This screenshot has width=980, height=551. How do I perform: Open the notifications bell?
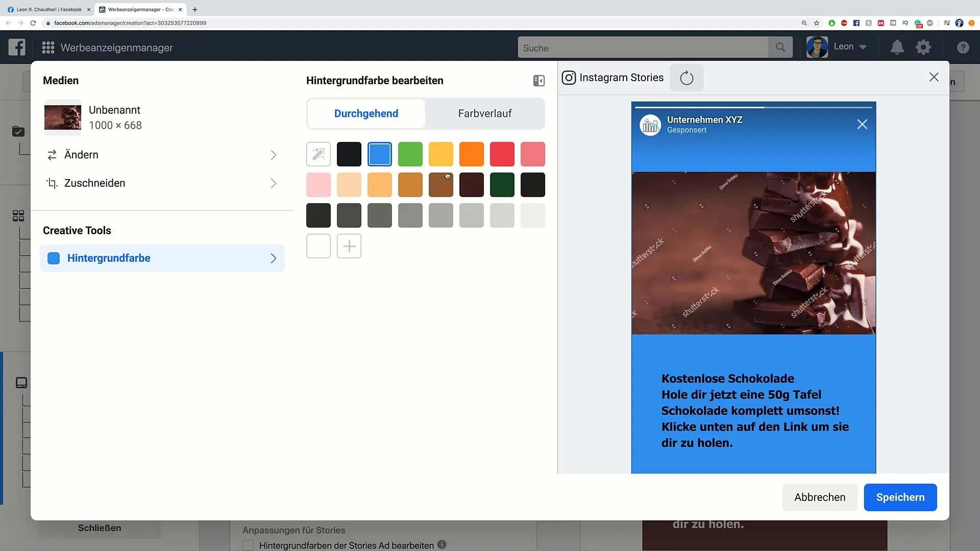(x=897, y=47)
